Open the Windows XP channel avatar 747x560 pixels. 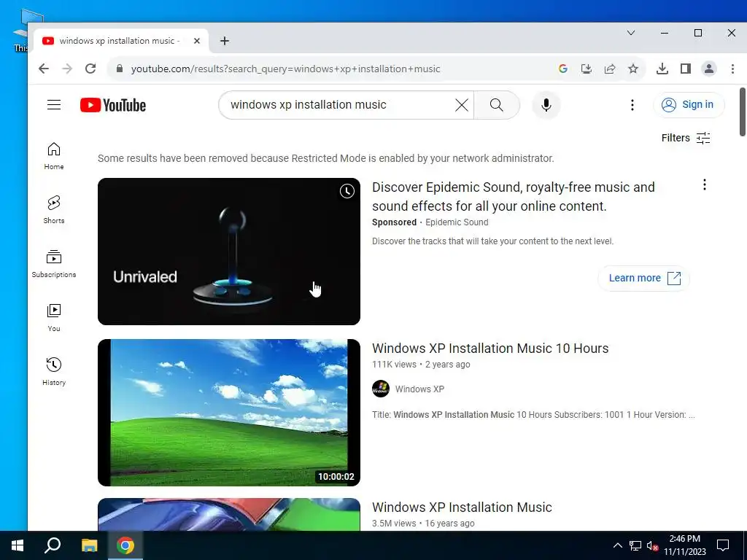point(381,389)
